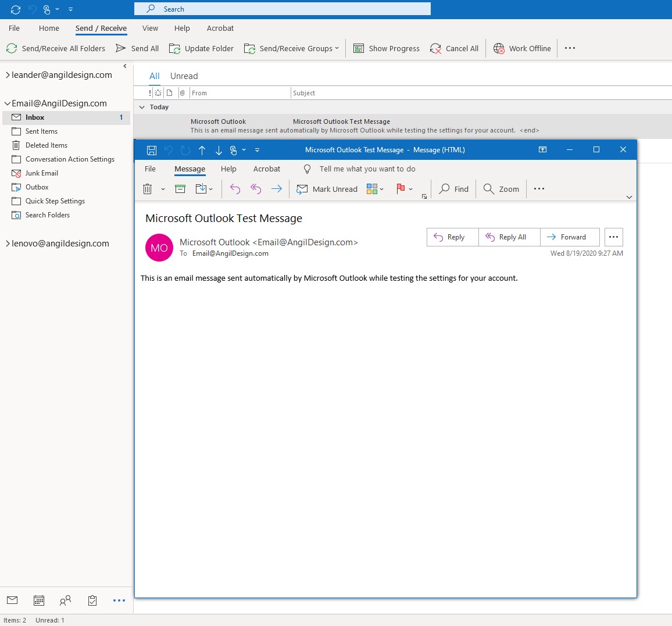Open main ribbon more commands ellipsis
The height and width of the screenshot is (626, 672).
pyautogui.click(x=570, y=48)
